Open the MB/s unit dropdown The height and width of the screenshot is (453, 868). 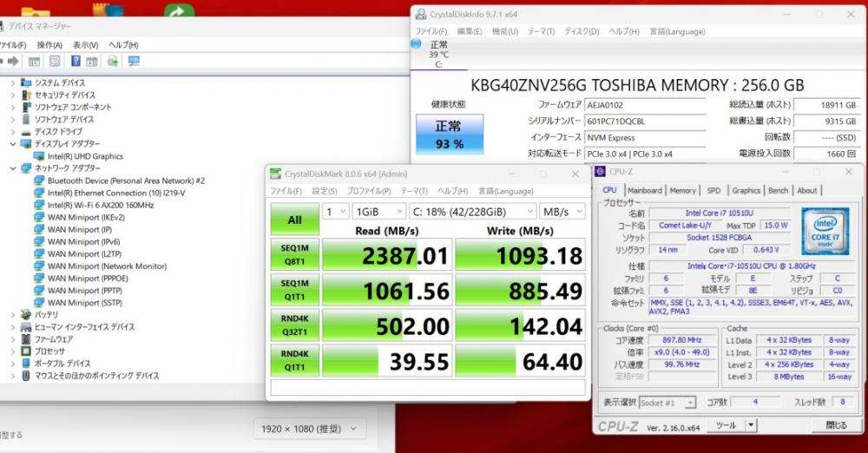pos(562,212)
